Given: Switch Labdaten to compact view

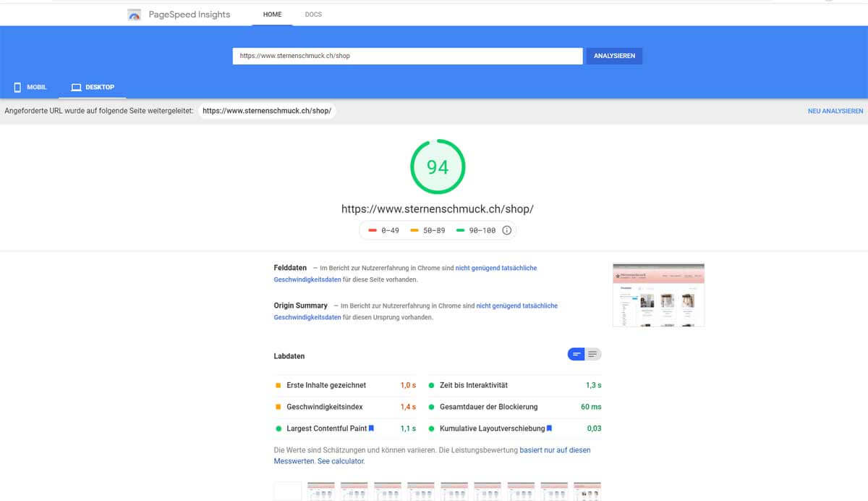Looking at the screenshot, I should (x=576, y=354).
